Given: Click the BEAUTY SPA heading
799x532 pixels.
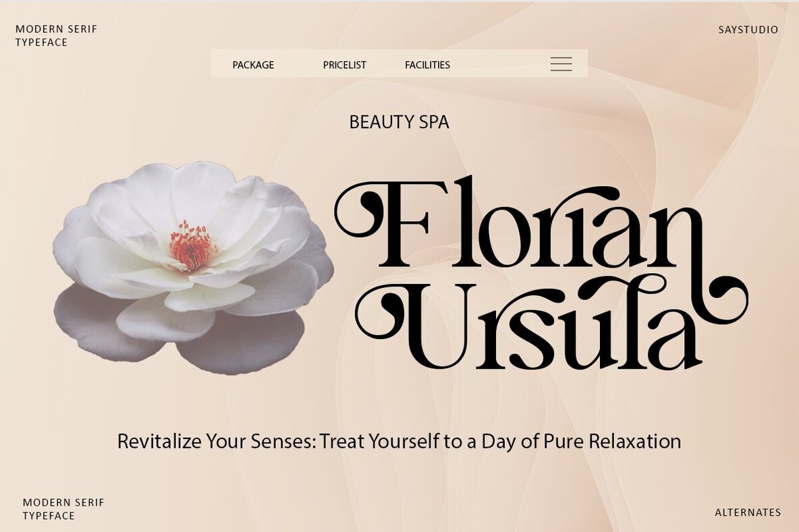Looking at the screenshot, I should point(399,122).
